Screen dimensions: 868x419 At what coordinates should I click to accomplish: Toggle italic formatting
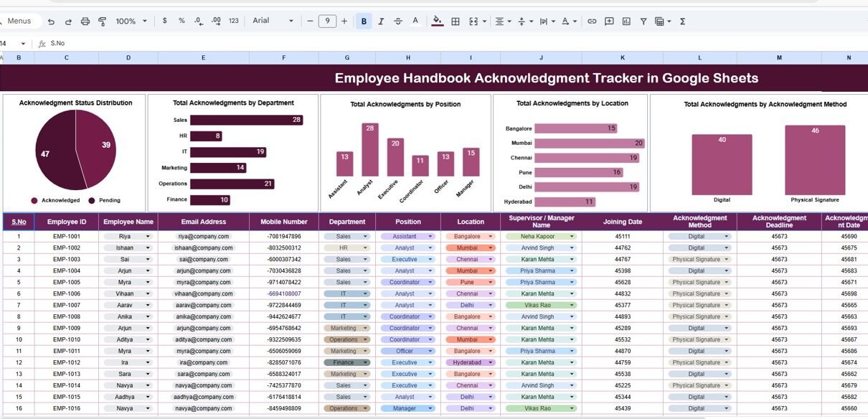point(381,22)
